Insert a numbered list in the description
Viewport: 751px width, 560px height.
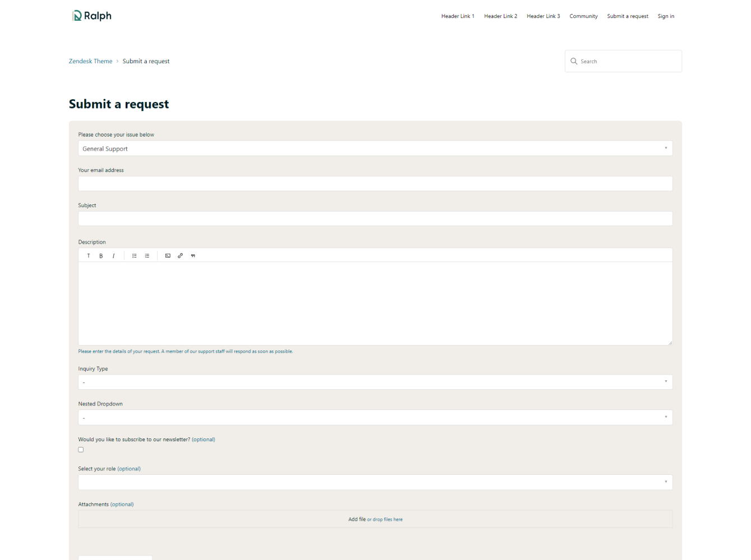click(147, 256)
